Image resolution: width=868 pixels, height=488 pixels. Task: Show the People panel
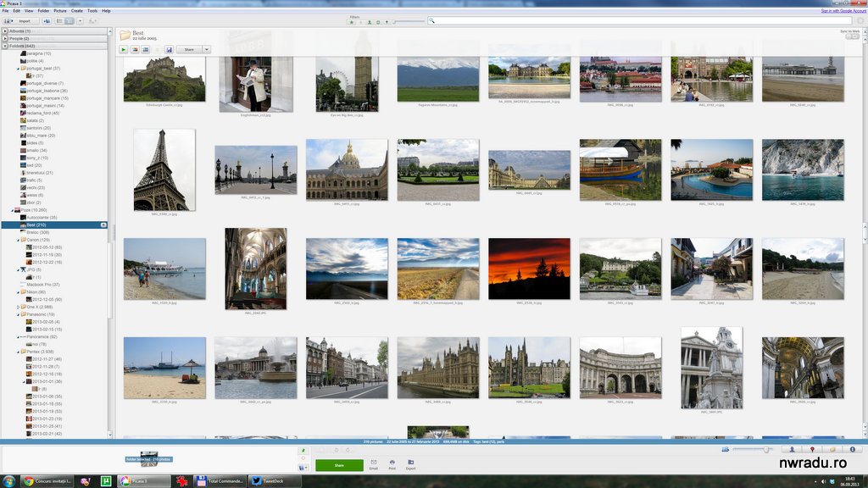(x=793, y=449)
